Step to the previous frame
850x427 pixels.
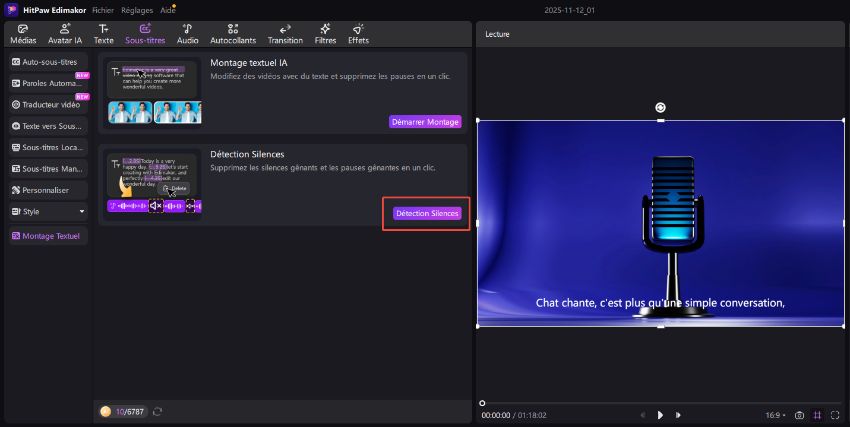(643, 415)
